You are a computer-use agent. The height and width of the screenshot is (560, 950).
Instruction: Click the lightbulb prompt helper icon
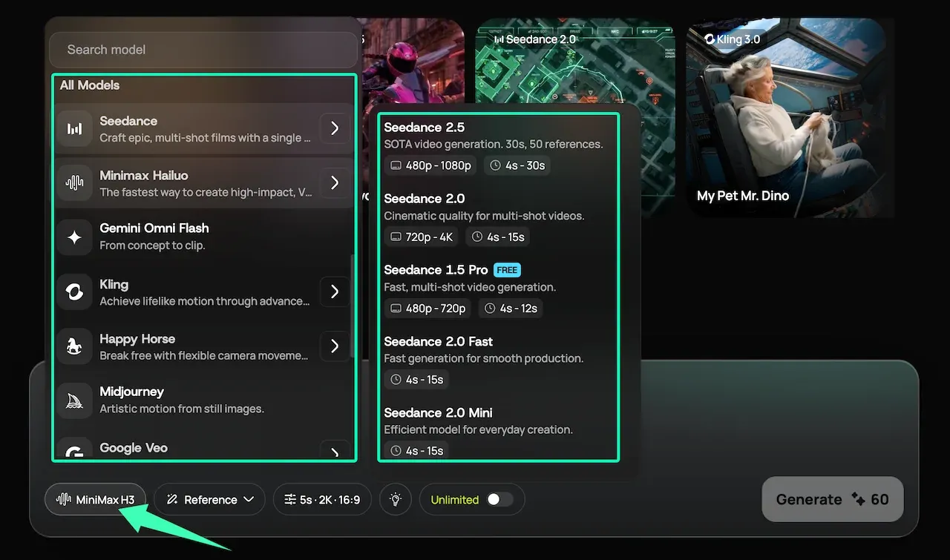pos(396,500)
